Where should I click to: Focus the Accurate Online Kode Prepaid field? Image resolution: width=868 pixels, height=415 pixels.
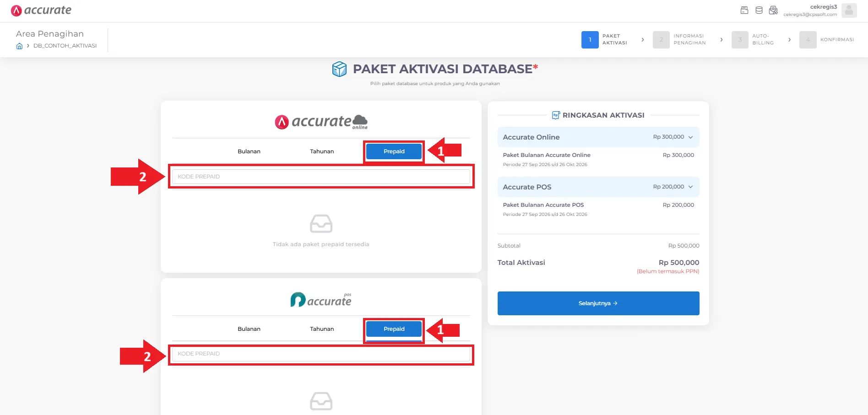[x=321, y=177]
